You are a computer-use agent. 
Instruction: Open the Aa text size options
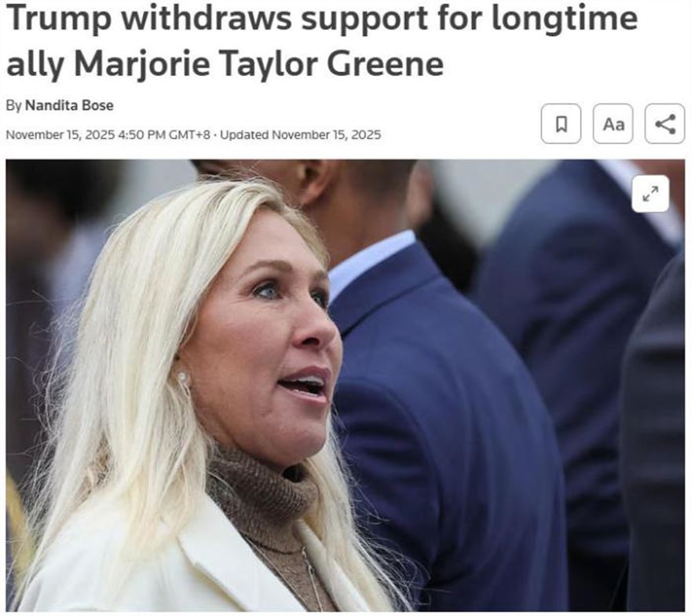coord(613,124)
